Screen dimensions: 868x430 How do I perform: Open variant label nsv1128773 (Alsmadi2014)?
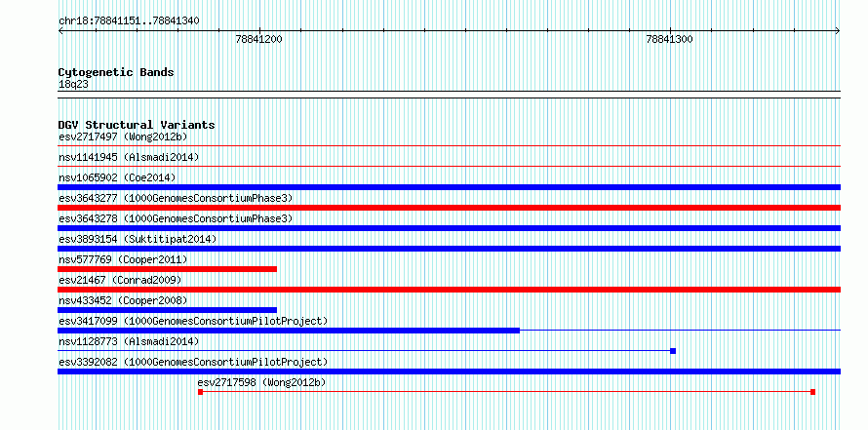click(x=129, y=341)
